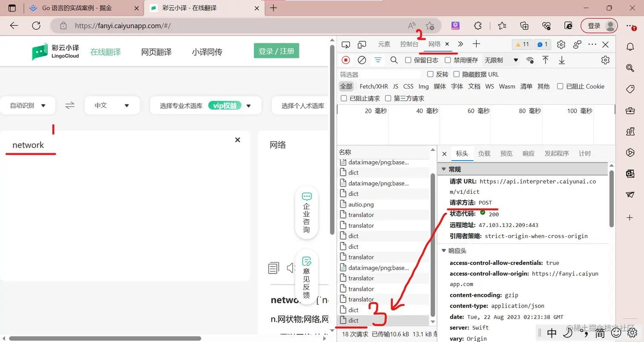Close the request details pane X
Image resolution: width=644 pixels, height=342 pixels.
click(x=444, y=153)
